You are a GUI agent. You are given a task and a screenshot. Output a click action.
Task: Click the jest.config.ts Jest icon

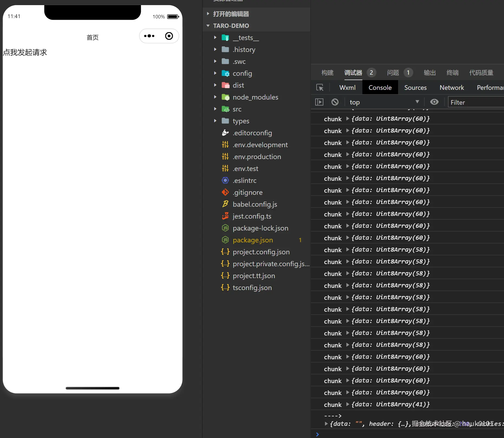(x=225, y=216)
